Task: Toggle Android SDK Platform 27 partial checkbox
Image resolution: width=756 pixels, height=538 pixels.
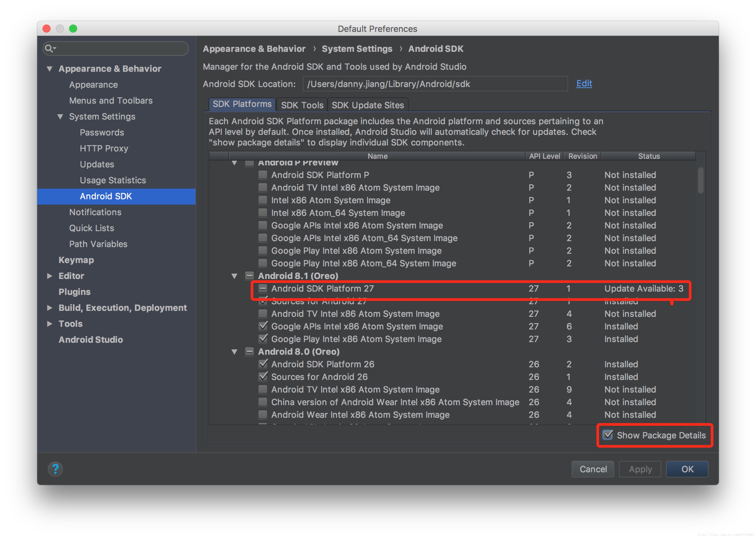Action: [263, 289]
